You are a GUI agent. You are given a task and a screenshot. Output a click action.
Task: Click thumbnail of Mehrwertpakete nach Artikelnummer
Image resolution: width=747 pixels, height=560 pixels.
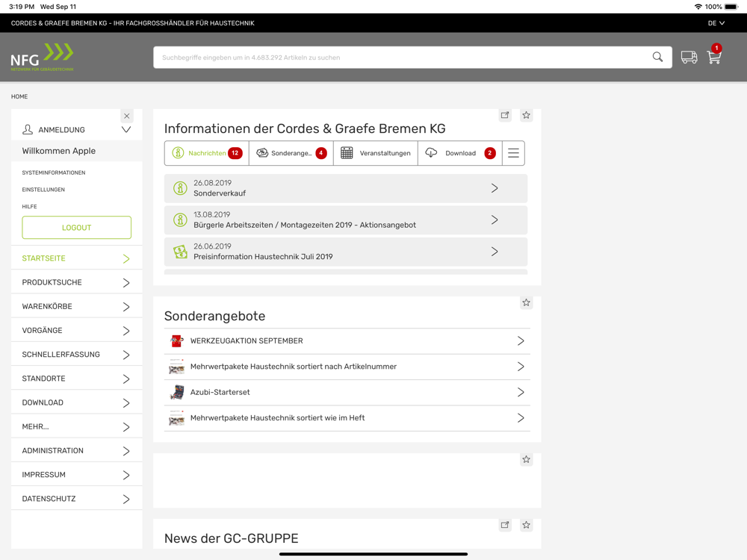point(177,367)
